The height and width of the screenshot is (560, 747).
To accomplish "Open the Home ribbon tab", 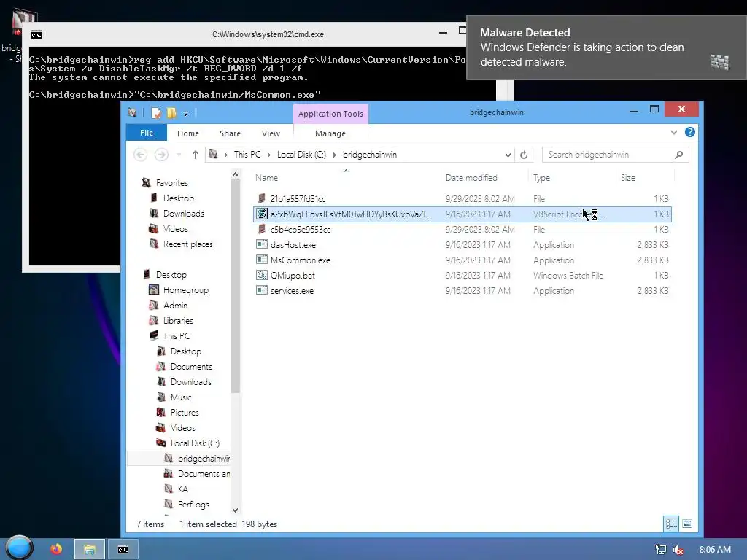I will click(188, 134).
